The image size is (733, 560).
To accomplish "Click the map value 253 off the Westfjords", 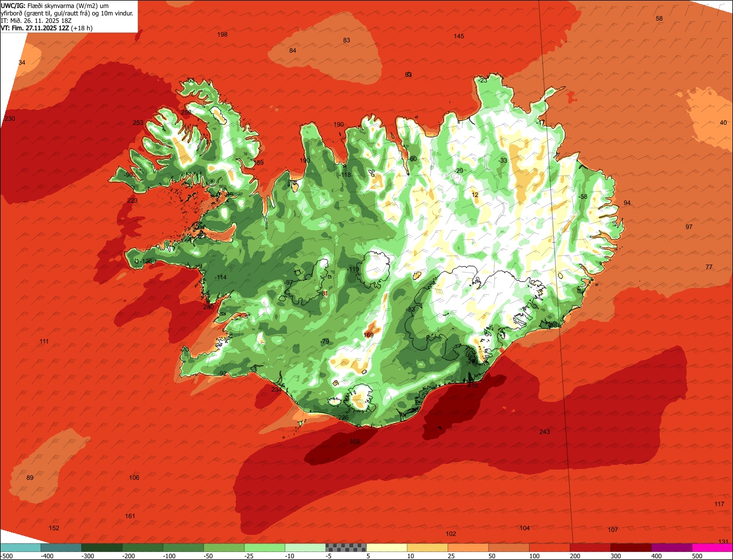I will [138, 123].
